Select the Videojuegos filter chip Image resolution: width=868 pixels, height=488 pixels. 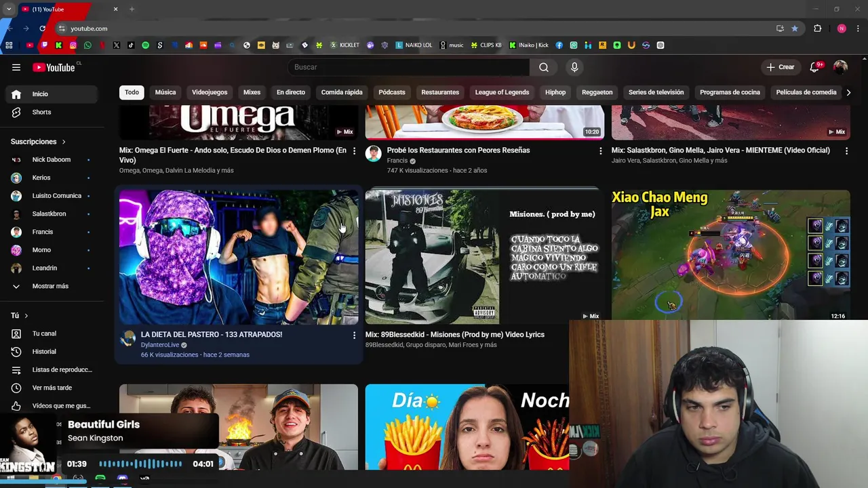pos(210,92)
